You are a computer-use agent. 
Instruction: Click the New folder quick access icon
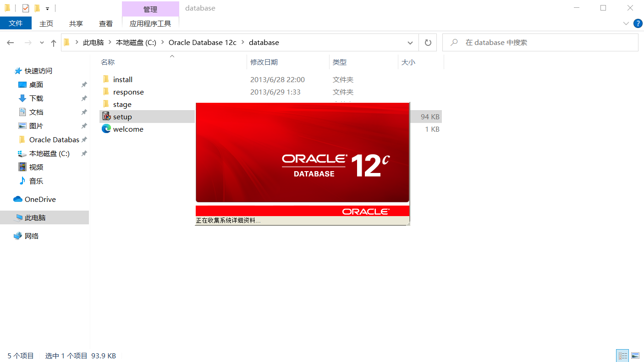pos(38,8)
